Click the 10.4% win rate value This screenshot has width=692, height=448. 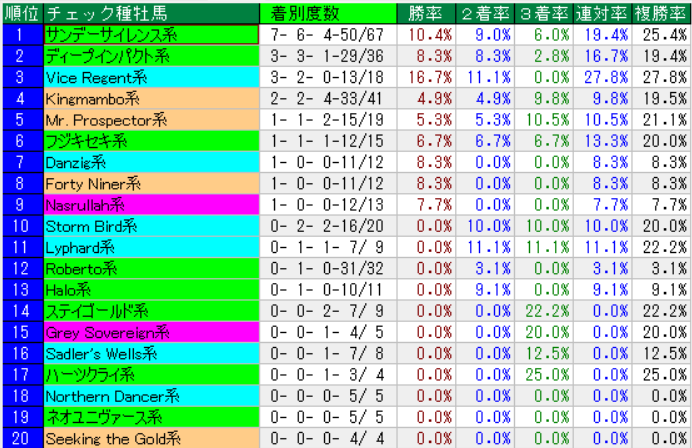point(430,35)
